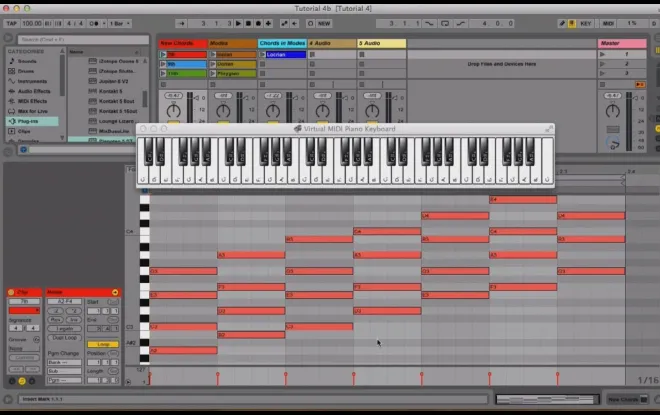The width and height of the screenshot is (660, 415).
Task: Start playback with the Play button
Action: 238,24
